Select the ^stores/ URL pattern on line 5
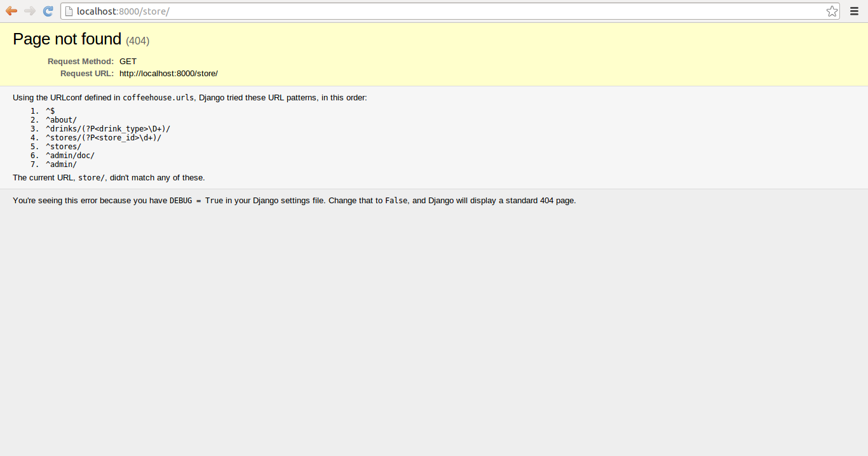This screenshot has height=456, width=868. click(63, 147)
